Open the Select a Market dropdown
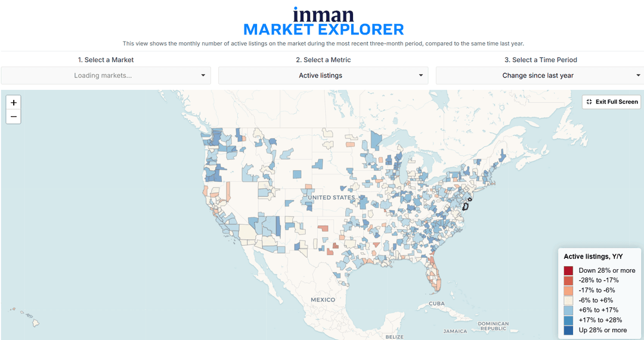 106,76
